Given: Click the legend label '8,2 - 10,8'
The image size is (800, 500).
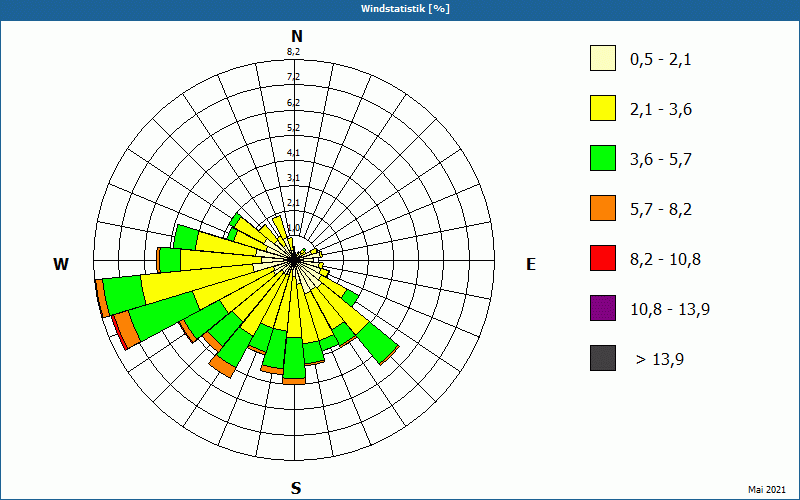Looking at the screenshot, I should point(665,260).
